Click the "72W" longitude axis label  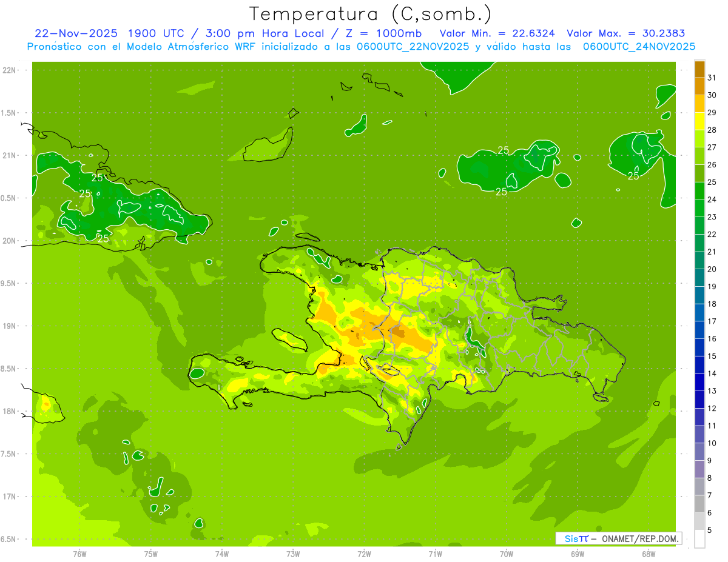click(x=365, y=554)
